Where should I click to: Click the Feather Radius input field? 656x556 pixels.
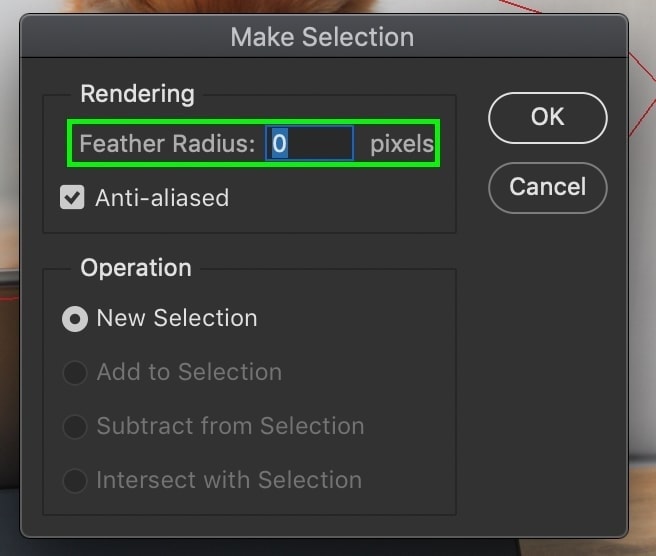310,143
